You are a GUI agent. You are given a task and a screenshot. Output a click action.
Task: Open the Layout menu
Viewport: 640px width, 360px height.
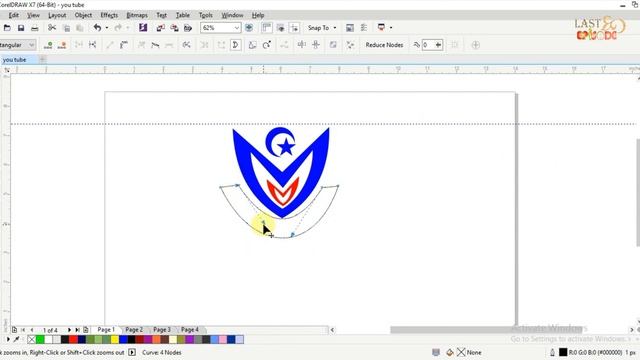(x=57, y=15)
